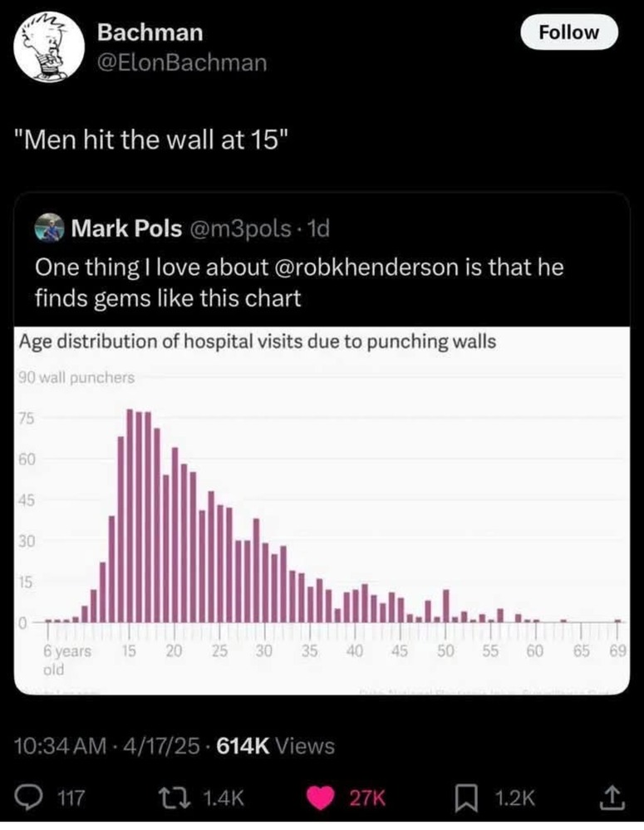Open Mark Pols' small avatar
644x830 pixels.
tap(49, 228)
